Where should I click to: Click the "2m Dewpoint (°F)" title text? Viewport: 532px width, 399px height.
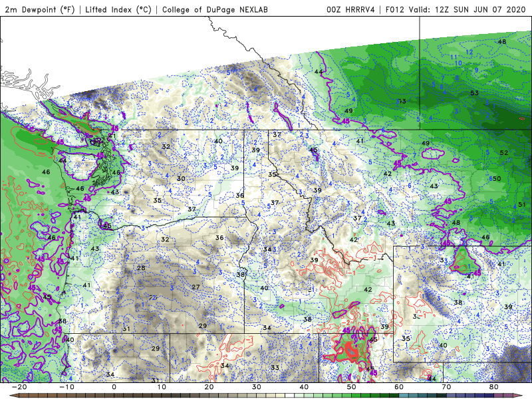[39, 9]
